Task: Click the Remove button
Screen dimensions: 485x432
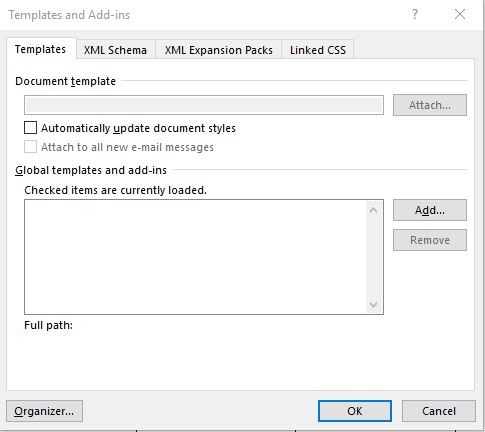Action: (430, 240)
